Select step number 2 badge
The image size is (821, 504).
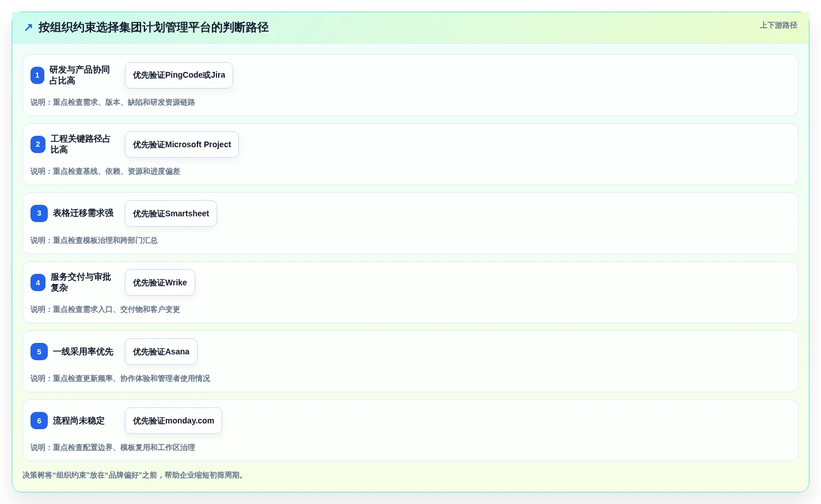coord(38,144)
